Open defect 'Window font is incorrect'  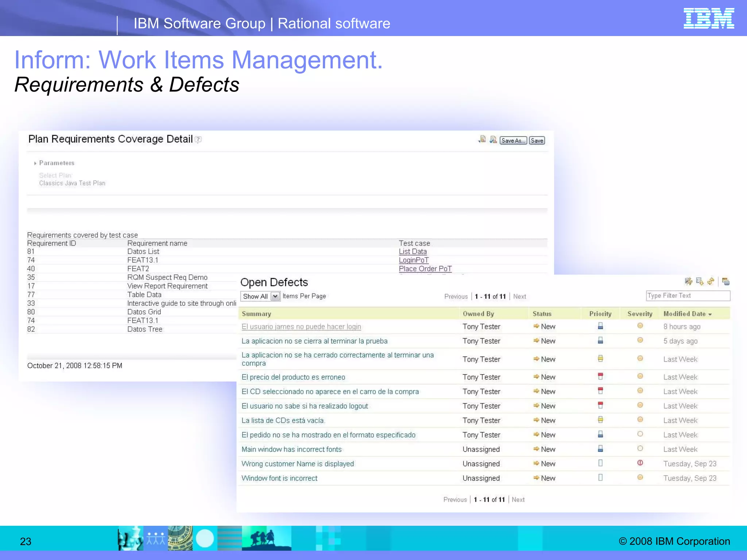point(279,478)
